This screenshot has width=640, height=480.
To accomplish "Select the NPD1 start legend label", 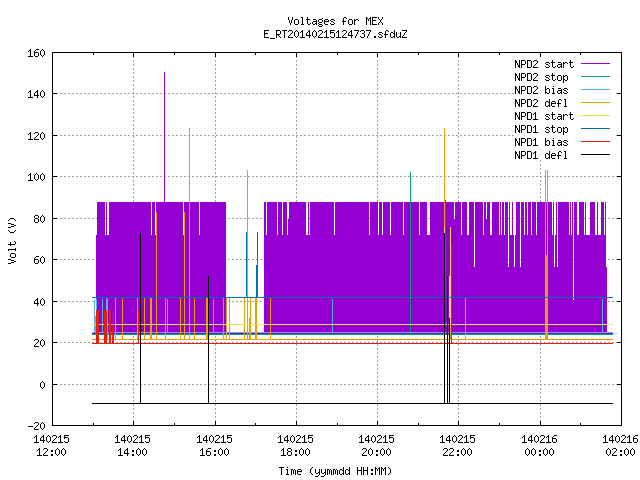I will (544, 116).
